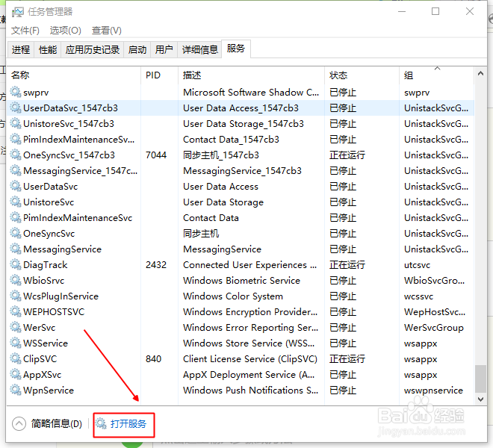
Task: Click 'Windows Store Service (WSS...' description
Action: click(249, 343)
